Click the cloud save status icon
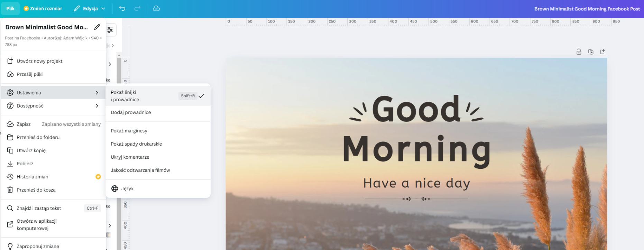 [156, 9]
